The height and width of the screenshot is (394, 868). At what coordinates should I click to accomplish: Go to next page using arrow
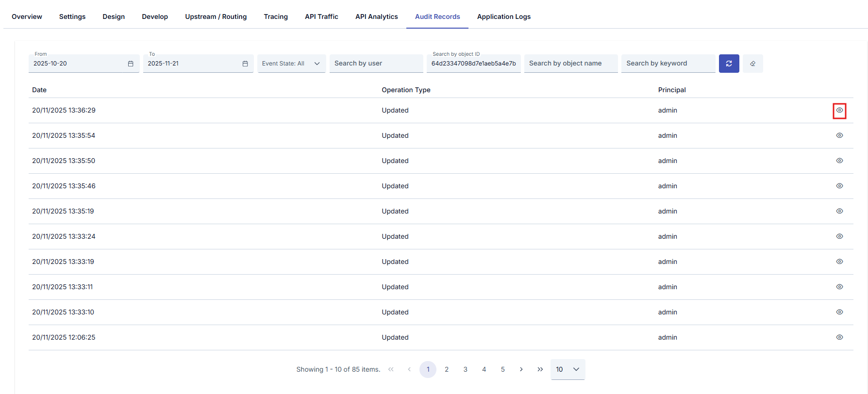521,369
